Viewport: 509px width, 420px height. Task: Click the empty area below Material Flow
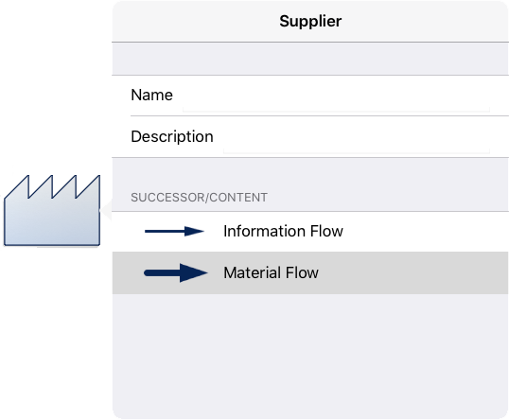coord(310,357)
